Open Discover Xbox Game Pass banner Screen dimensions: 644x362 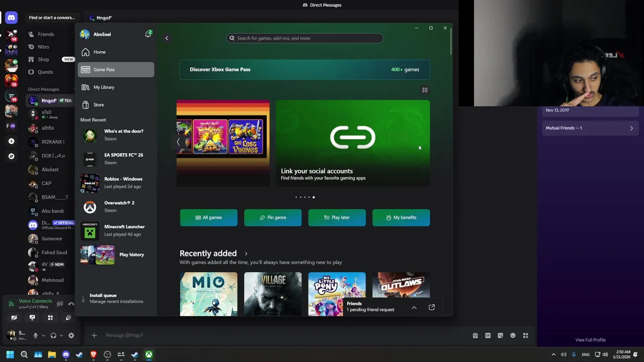click(x=304, y=69)
